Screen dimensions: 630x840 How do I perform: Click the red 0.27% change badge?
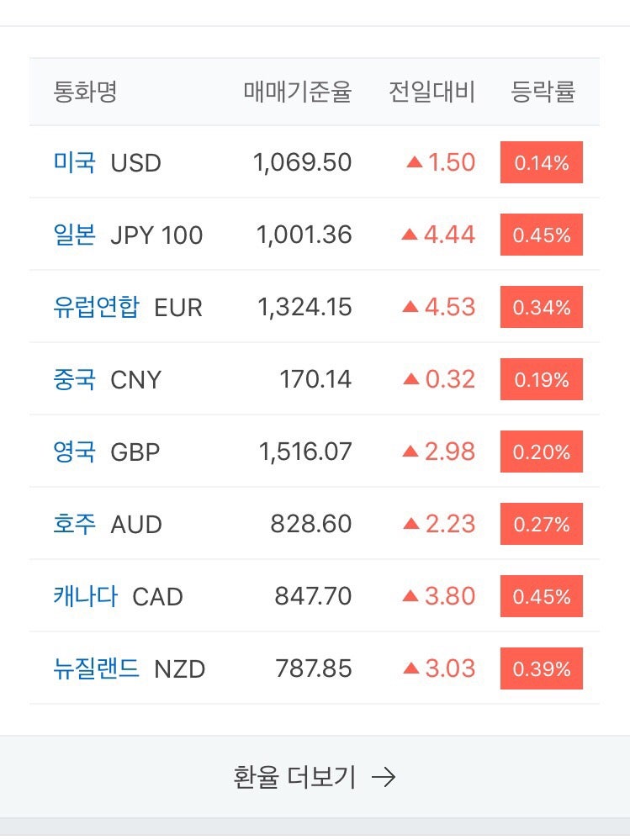coord(542,524)
